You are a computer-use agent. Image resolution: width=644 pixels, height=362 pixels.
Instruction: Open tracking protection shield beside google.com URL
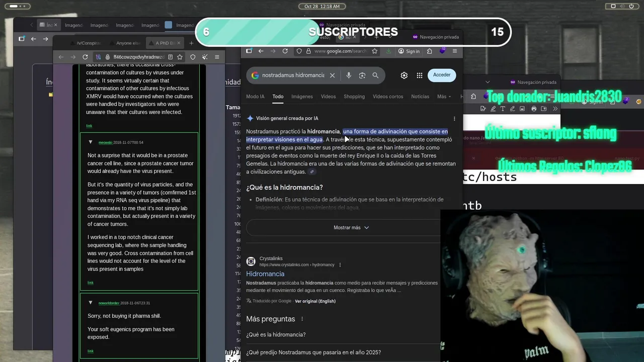299,51
